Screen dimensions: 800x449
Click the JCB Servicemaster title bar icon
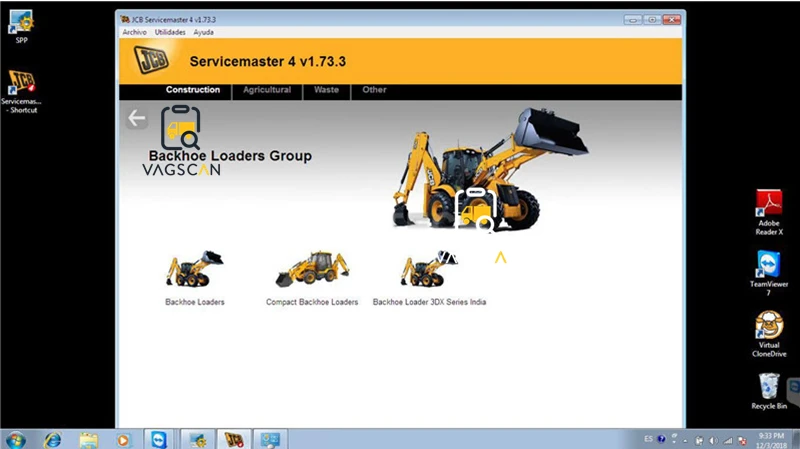point(125,19)
